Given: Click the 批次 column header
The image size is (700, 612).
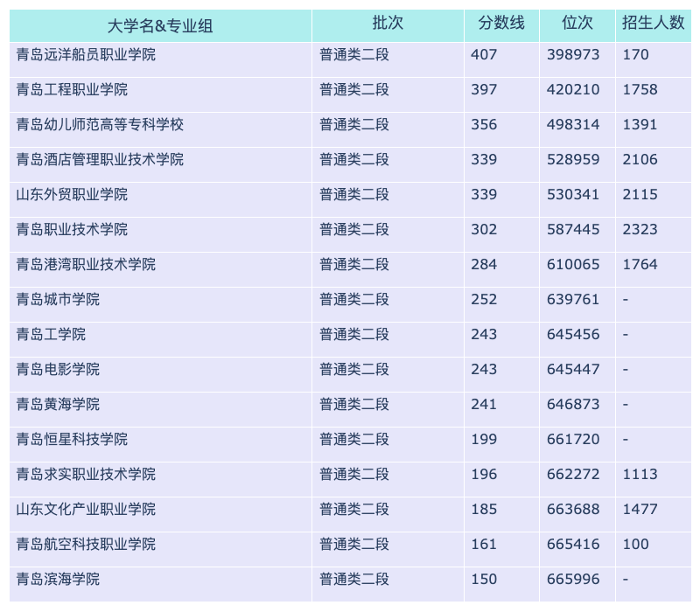Looking at the screenshot, I should [388, 26].
